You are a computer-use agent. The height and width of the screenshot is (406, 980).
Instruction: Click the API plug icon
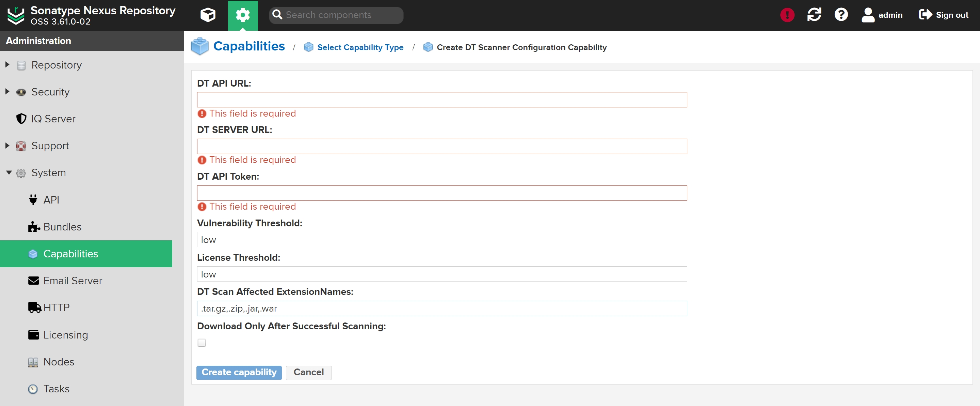(33, 199)
